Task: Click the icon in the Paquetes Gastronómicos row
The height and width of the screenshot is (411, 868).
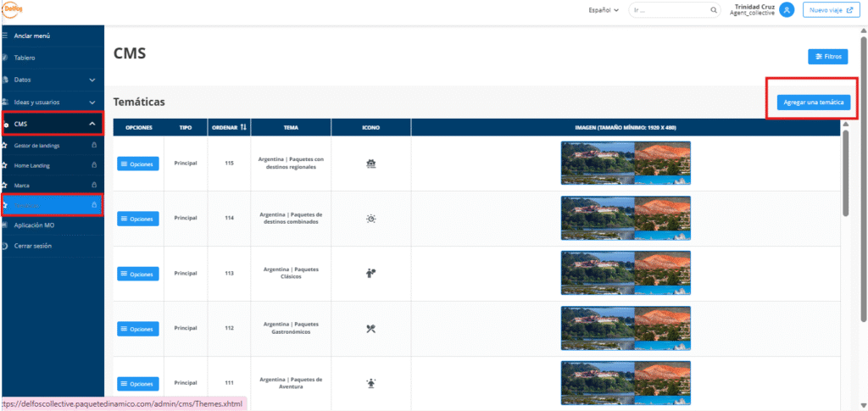Action: [370, 328]
